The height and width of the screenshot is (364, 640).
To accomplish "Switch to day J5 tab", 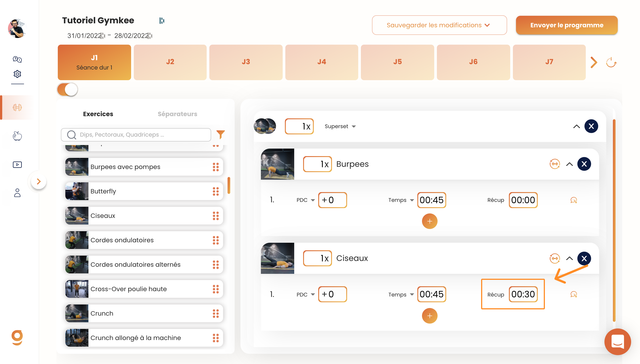I will click(x=397, y=62).
